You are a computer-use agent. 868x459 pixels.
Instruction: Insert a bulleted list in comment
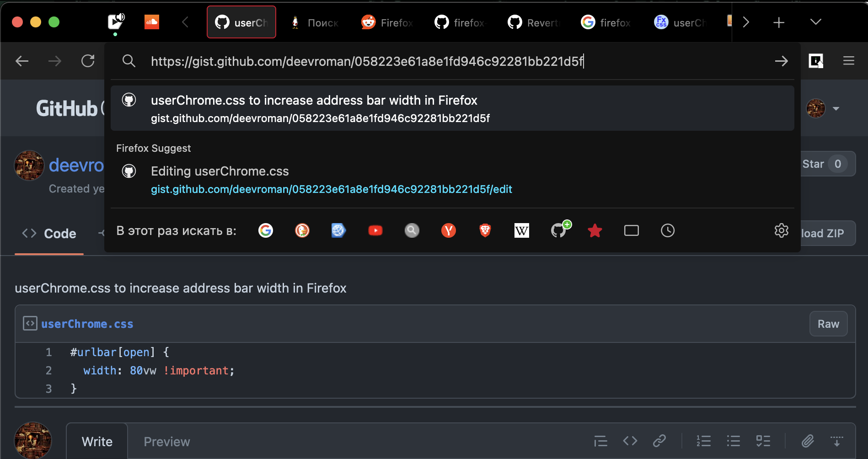733,441
